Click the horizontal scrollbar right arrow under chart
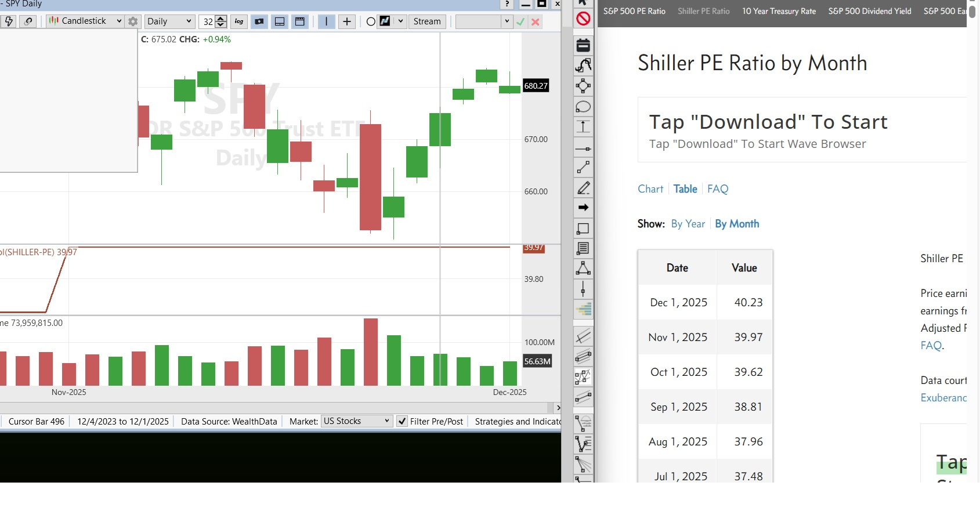This screenshot has height=522, width=980. [x=558, y=408]
